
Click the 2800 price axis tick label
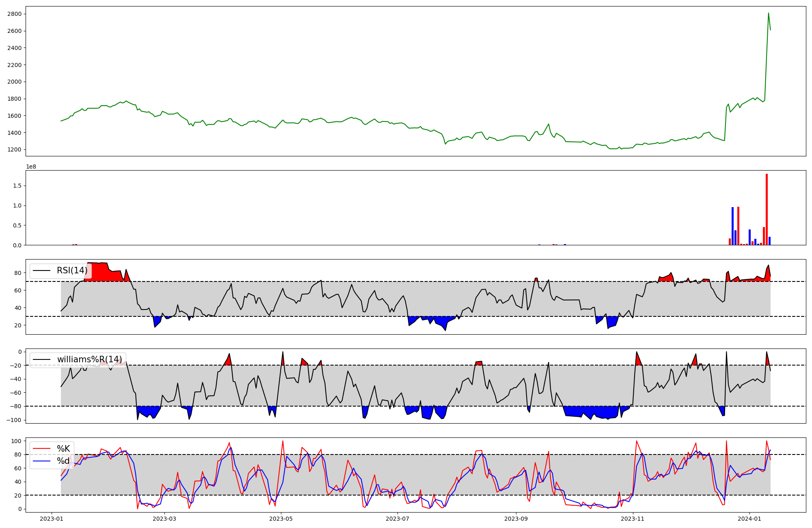click(15, 14)
